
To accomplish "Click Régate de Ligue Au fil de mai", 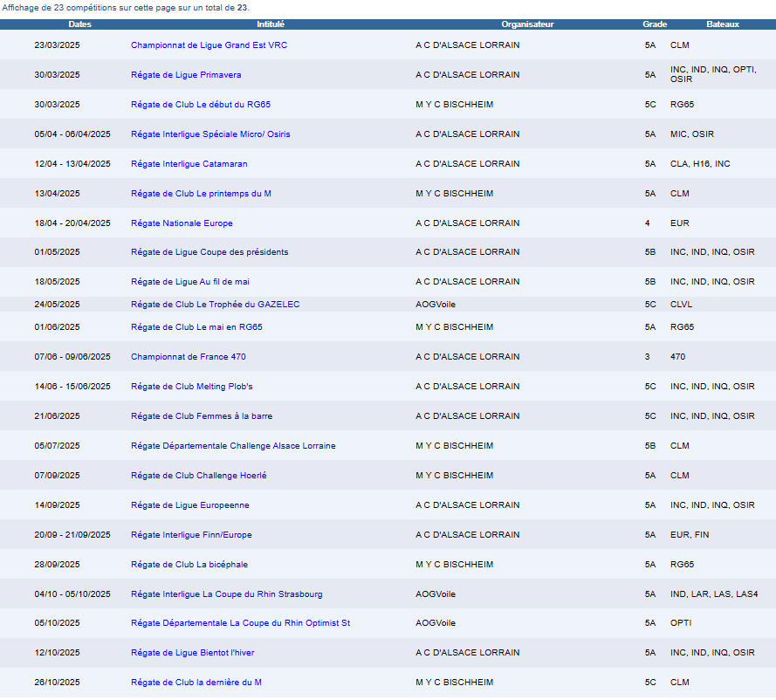I will (190, 282).
